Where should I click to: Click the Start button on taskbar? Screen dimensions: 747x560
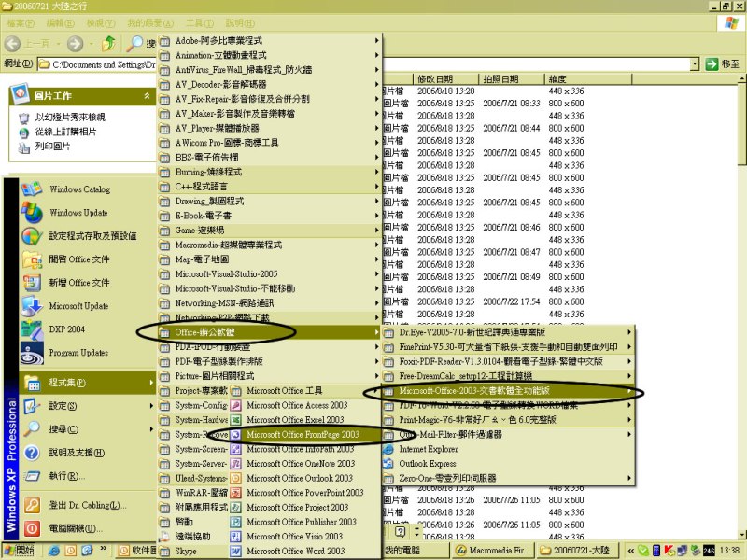click(x=19, y=551)
